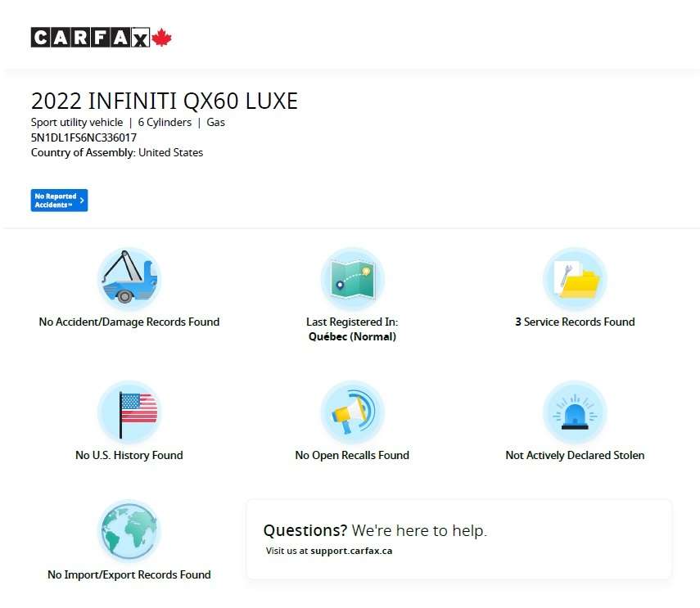Click the tow truck accident icon
Image resolution: width=700 pixels, height=608 pixels.
129,278
